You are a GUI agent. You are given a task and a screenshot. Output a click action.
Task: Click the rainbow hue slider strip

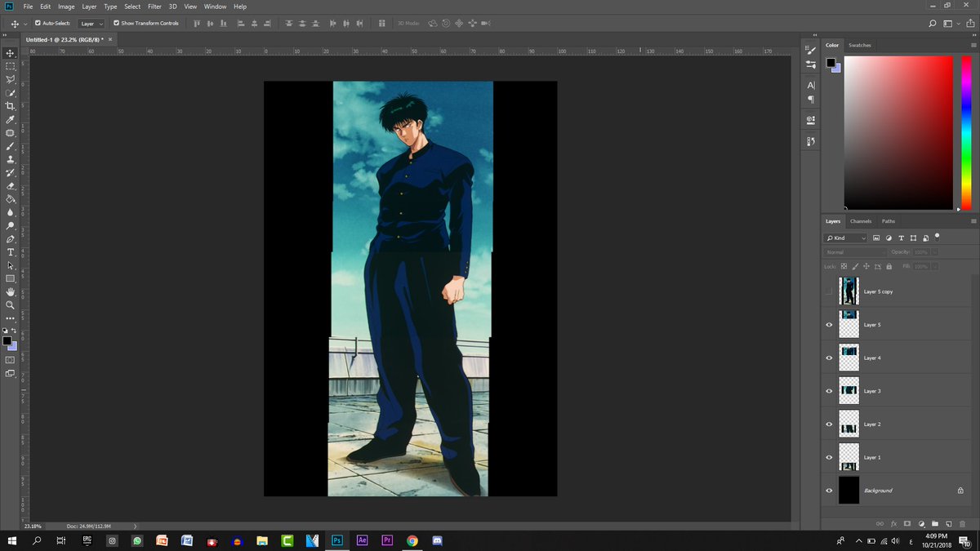click(x=967, y=133)
